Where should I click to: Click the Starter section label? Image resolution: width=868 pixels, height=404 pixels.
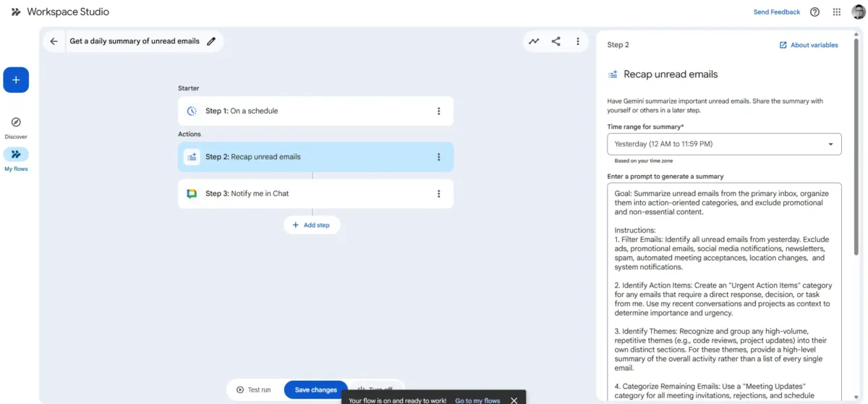pyautogui.click(x=188, y=88)
